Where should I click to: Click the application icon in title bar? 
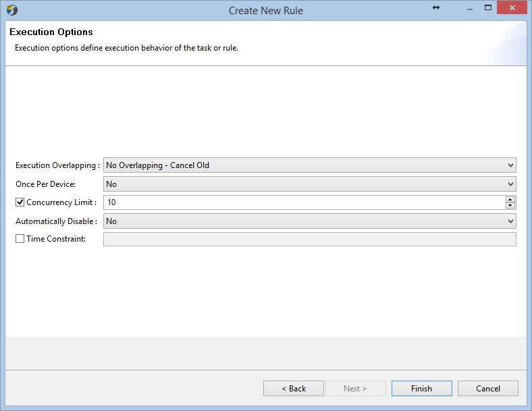tap(12, 10)
